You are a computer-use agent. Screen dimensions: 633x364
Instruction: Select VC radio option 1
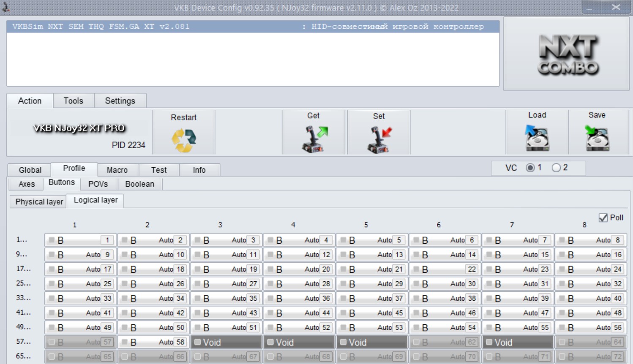[530, 168]
